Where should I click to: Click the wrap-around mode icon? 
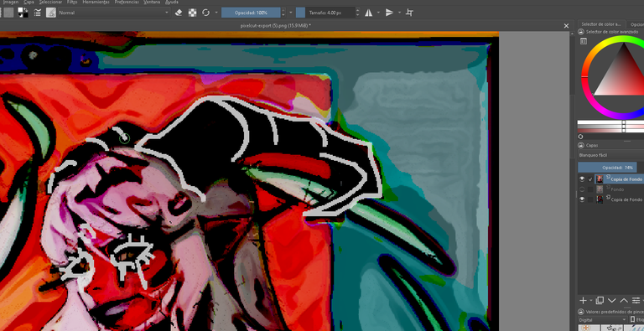(x=409, y=13)
